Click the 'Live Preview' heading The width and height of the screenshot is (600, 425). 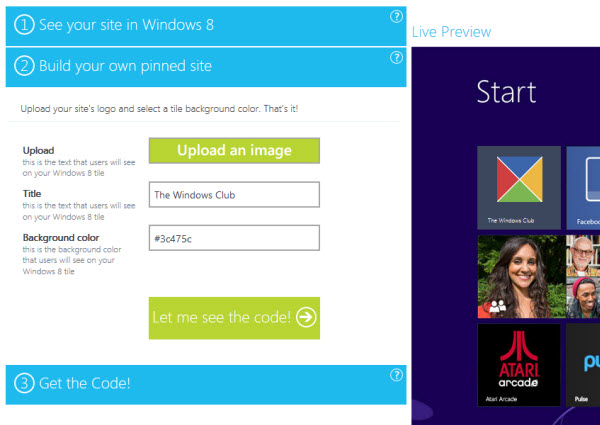point(452,32)
